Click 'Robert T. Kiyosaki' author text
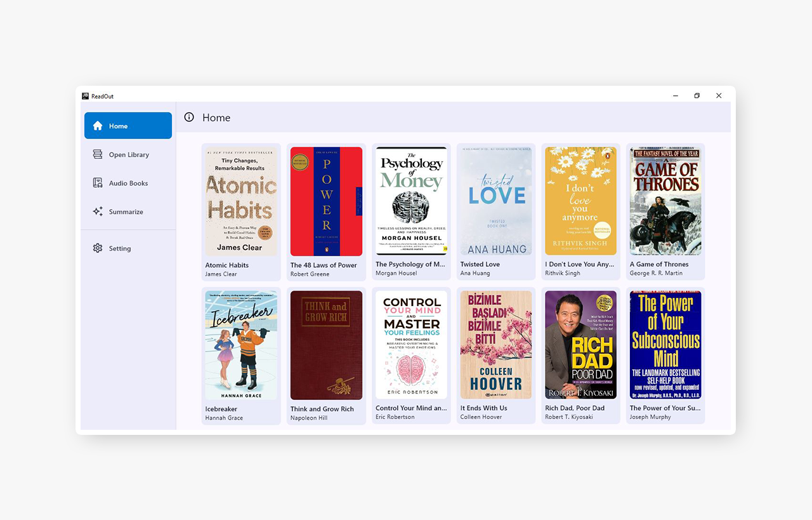The height and width of the screenshot is (520, 812). [569, 417]
